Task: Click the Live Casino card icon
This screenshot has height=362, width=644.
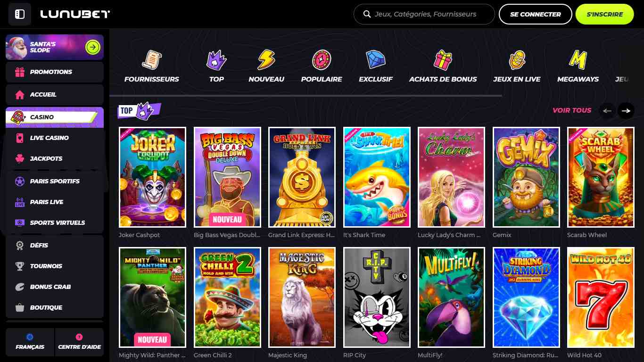Action: tap(20, 138)
